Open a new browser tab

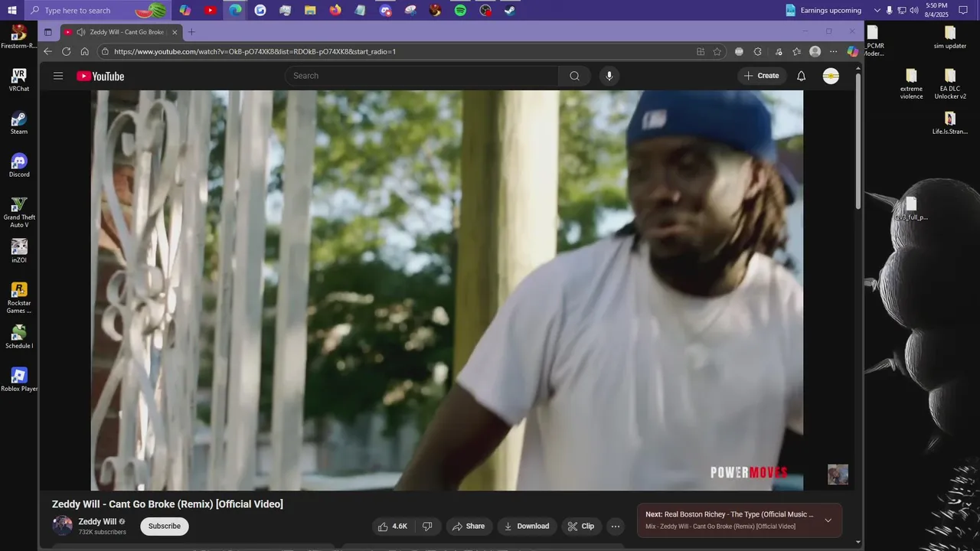[x=191, y=32]
